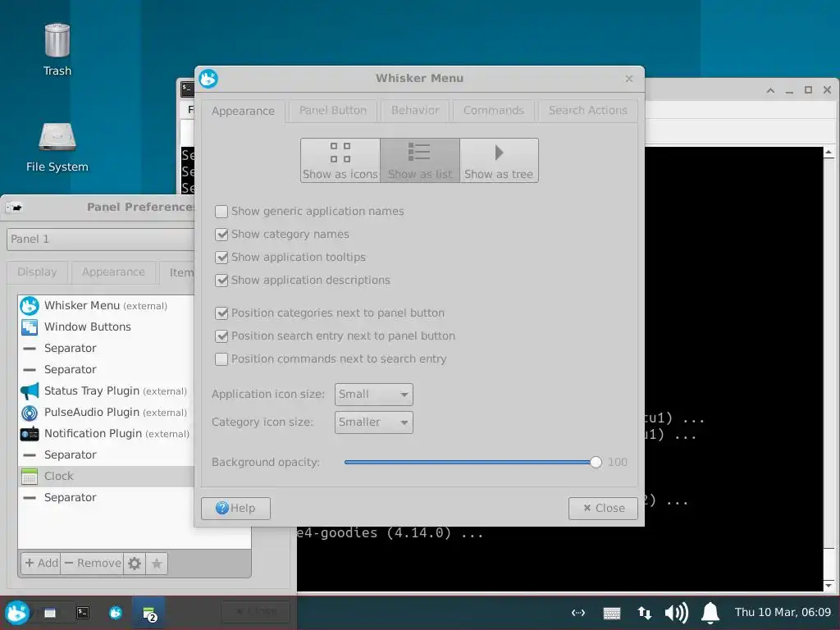This screenshot has width=840, height=630.
Task: Switch to Display tab in Panel Preferences
Action: pyautogui.click(x=37, y=272)
